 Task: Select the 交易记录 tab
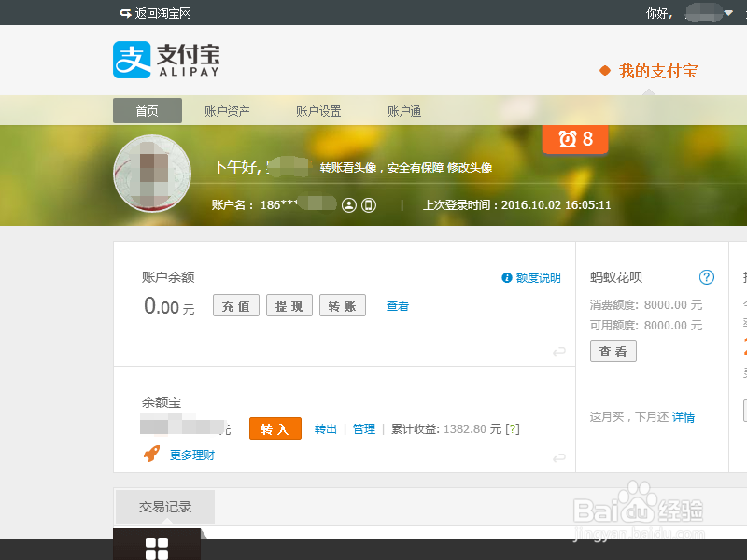pos(165,507)
